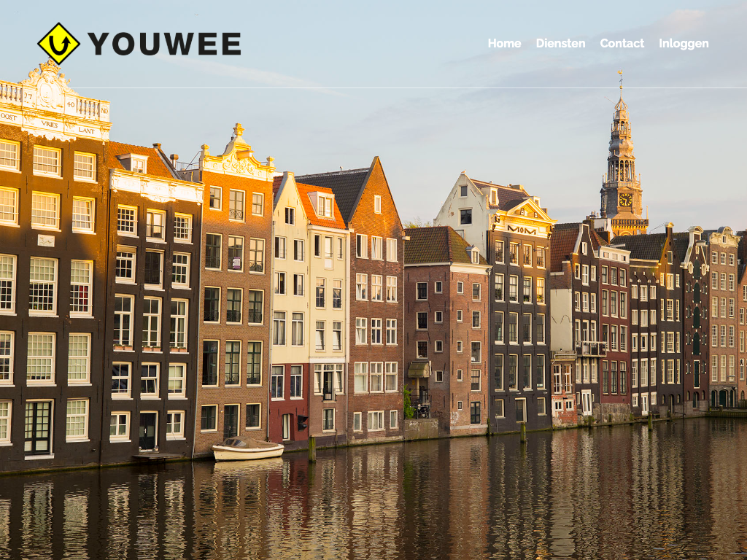Open the Diensten menu item
The width and height of the screenshot is (747, 560).
[560, 43]
